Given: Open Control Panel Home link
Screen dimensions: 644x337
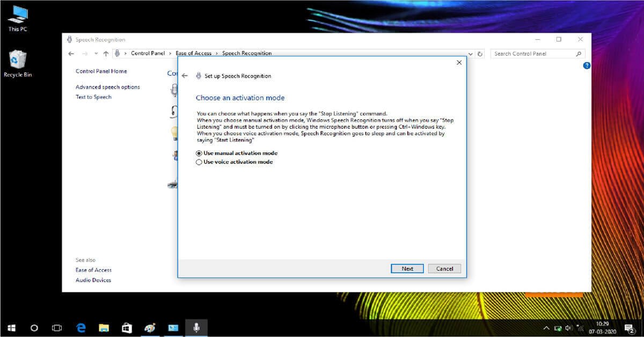Looking at the screenshot, I should (101, 71).
